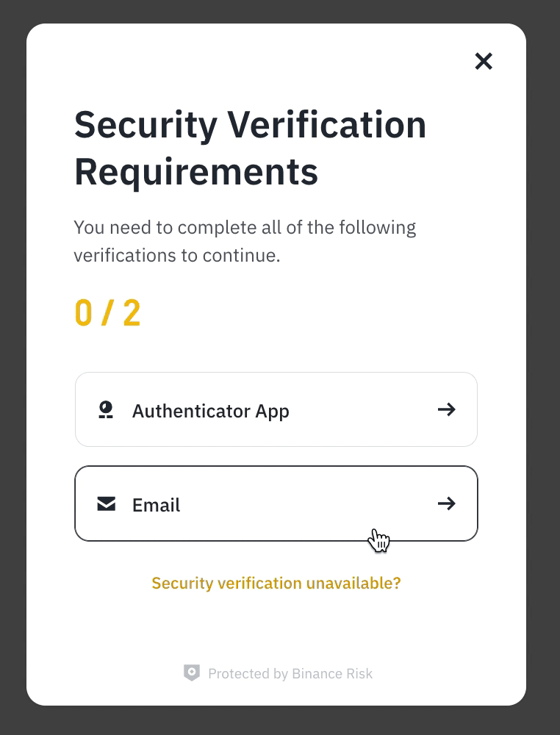Click the arrow in Authenticator App row
Image resolution: width=560 pixels, height=735 pixels.
coord(446,409)
